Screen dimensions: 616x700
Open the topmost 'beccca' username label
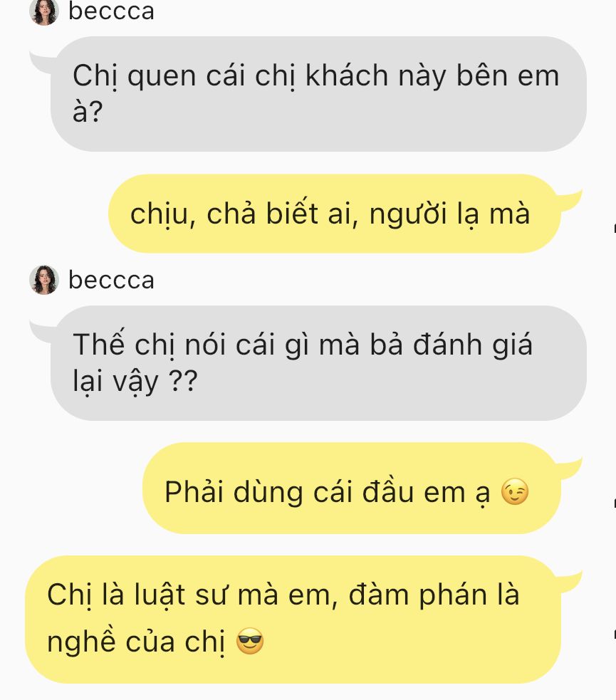pyautogui.click(x=111, y=11)
